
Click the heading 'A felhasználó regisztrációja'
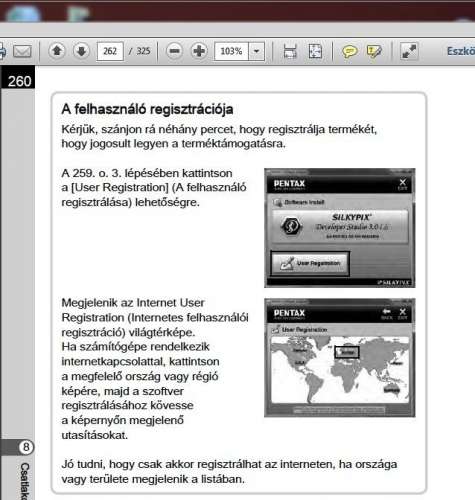click(147, 109)
